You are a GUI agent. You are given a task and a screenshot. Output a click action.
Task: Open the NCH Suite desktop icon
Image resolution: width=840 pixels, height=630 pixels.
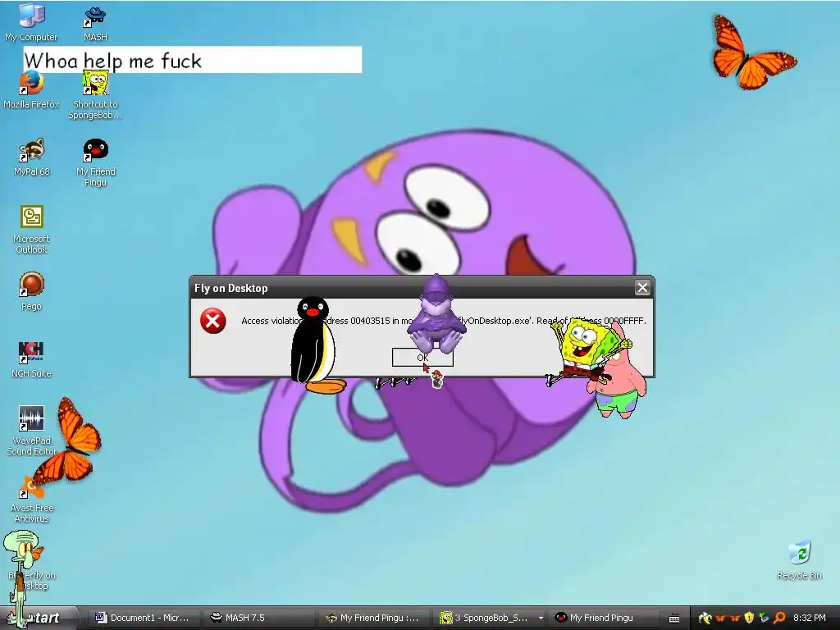coord(31,359)
